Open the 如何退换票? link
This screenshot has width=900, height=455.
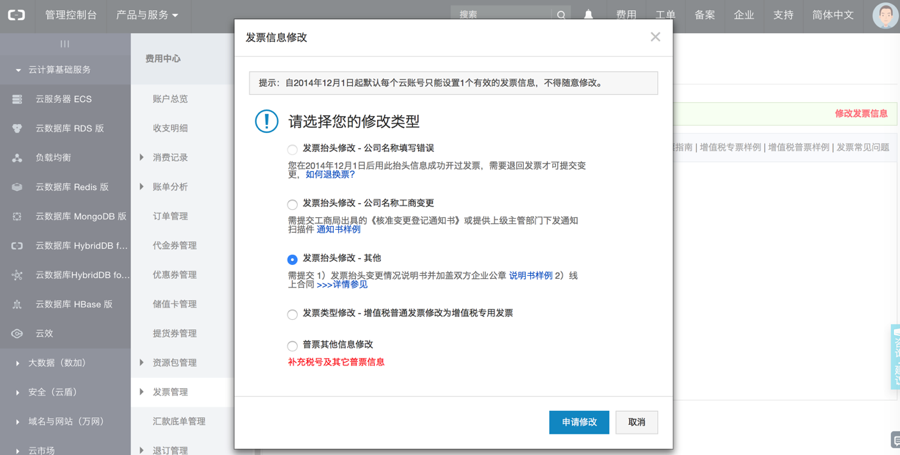pos(330,174)
